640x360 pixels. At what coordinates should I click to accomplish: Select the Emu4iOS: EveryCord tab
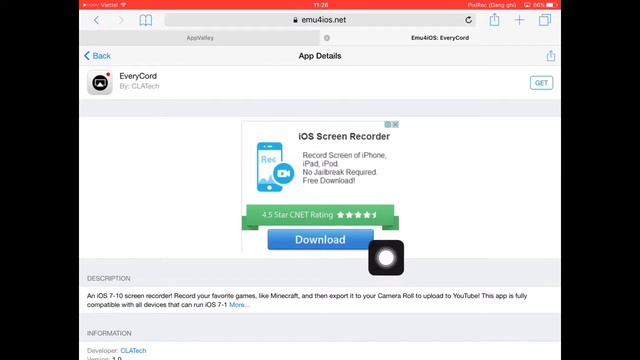[440, 38]
